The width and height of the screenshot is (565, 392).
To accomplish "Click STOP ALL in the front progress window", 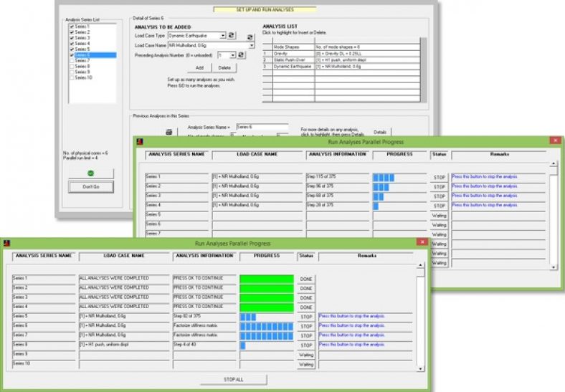I will click(234, 379).
